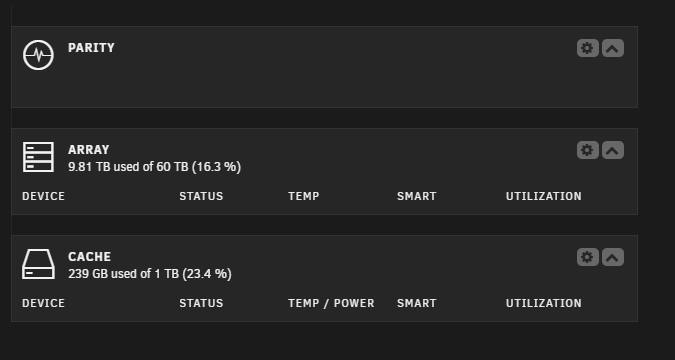Click the Array DEVICE column header
The image size is (675, 360).
pyautogui.click(x=43, y=196)
